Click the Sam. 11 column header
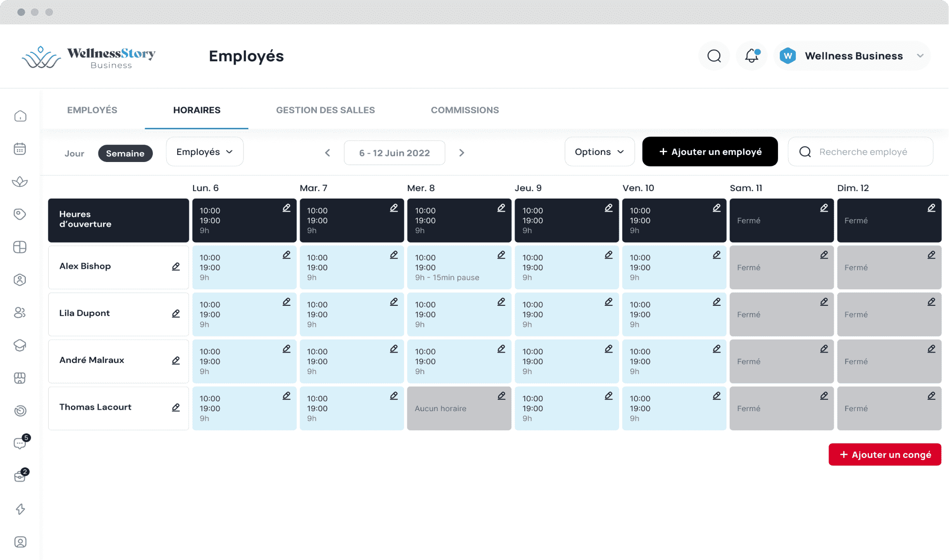Image resolution: width=949 pixels, height=560 pixels. point(746,188)
